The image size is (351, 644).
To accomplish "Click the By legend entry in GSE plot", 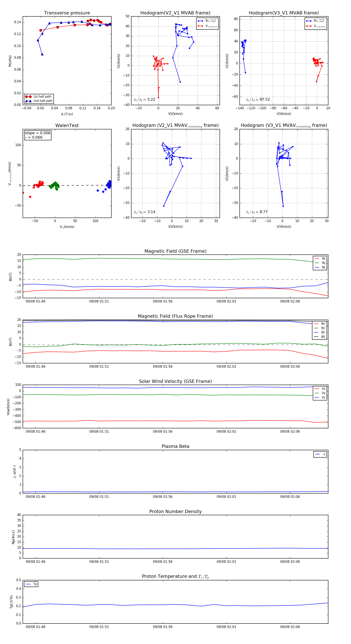I will click(320, 263).
